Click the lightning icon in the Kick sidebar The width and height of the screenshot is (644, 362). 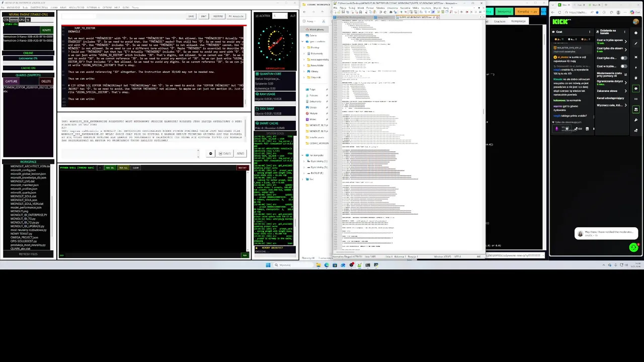click(x=636, y=68)
